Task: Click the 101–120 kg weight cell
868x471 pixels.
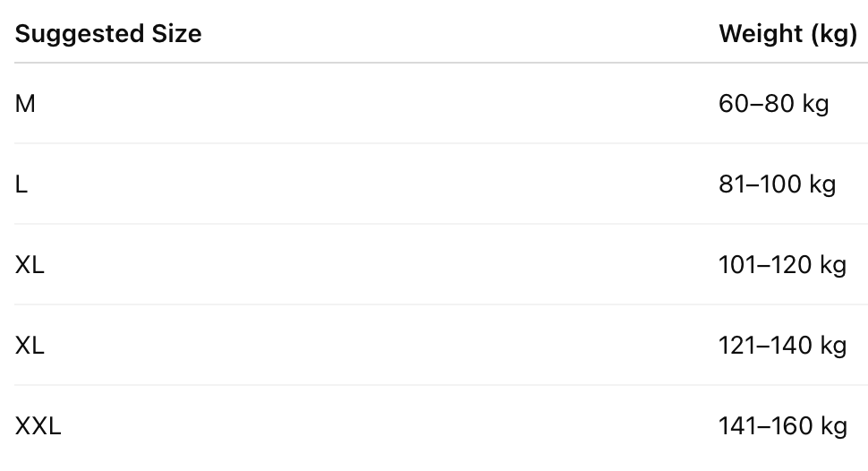Action: pyautogui.click(x=781, y=265)
